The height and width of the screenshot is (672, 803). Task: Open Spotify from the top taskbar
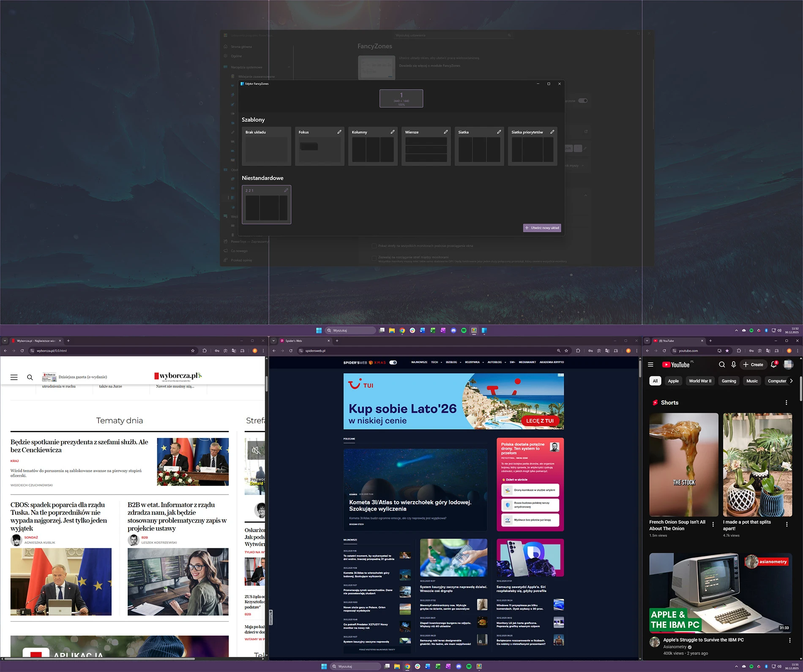[464, 330]
